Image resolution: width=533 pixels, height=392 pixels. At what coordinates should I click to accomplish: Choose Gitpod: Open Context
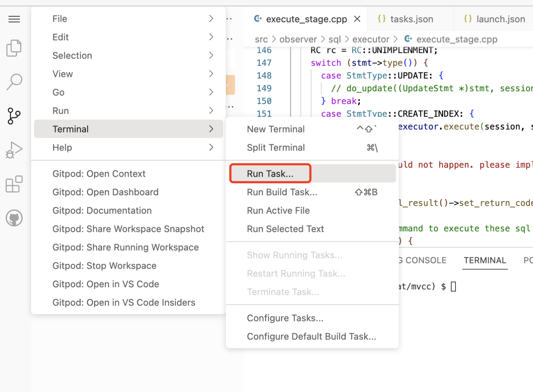pos(128,174)
